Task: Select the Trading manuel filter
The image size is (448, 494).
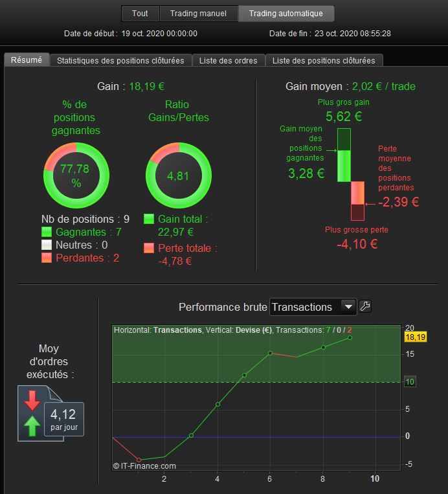Action: [x=198, y=14]
